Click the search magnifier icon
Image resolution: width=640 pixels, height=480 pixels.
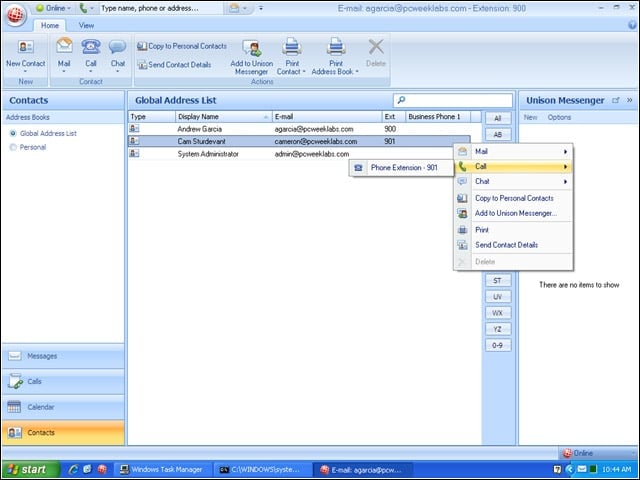coord(401,100)
